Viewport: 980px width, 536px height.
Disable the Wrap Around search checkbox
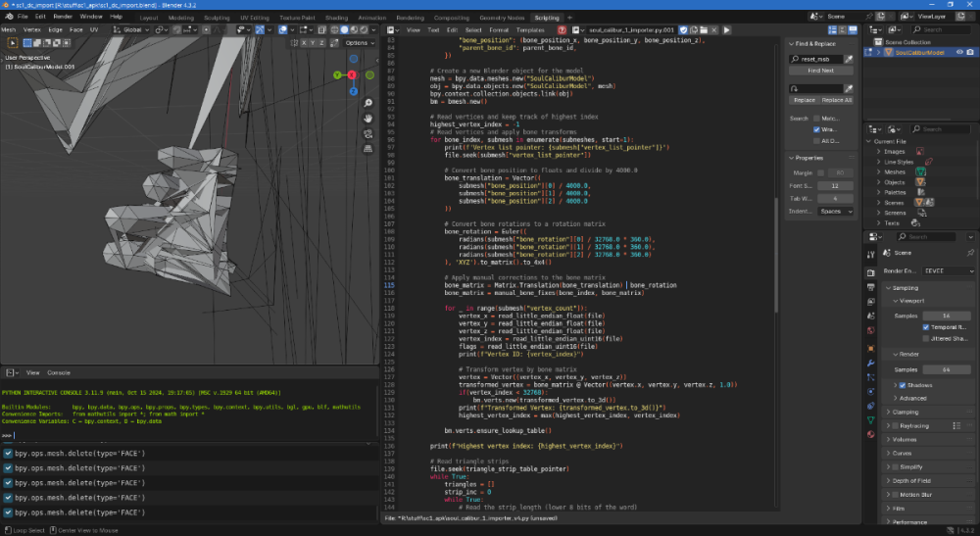[817, 129]
